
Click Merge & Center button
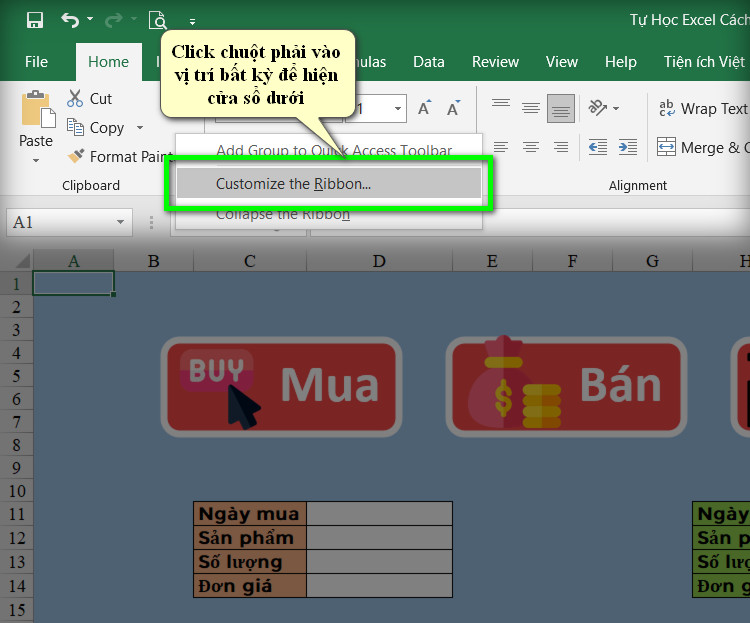pos(702,147)
